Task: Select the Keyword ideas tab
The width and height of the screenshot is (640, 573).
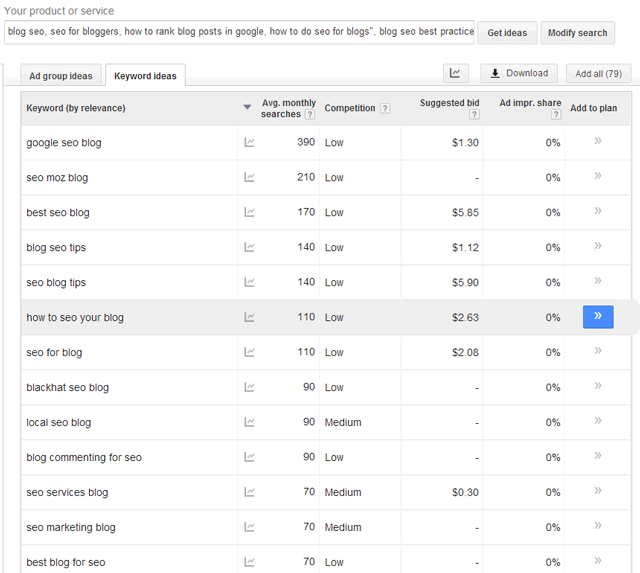Action: click(145, 76)
